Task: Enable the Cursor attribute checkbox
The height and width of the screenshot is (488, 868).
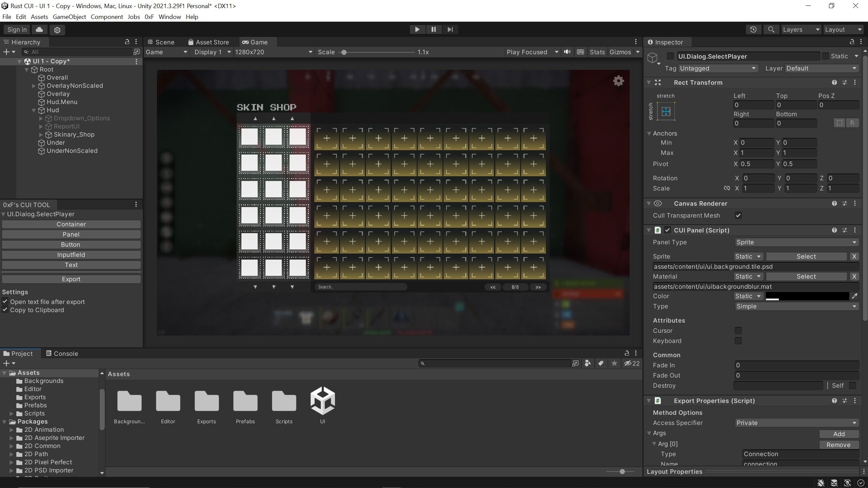Action: click(x=738, y=330)
